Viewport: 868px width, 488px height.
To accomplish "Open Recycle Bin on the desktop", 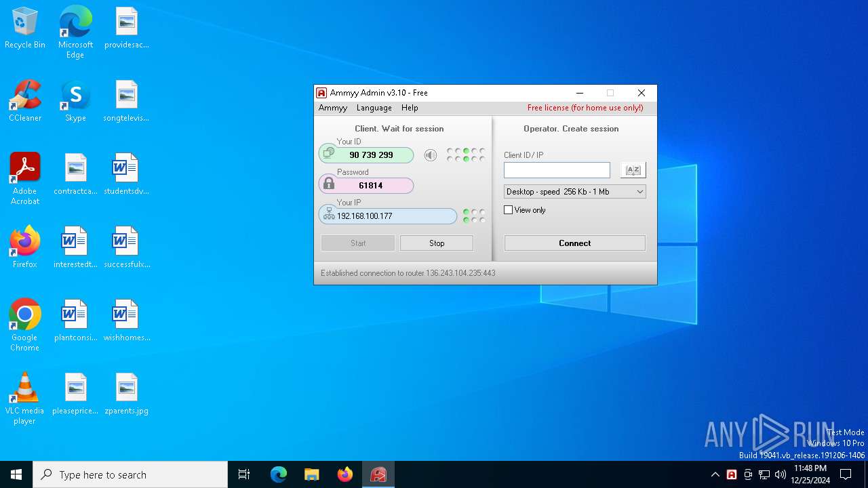I will pos(25,28).
